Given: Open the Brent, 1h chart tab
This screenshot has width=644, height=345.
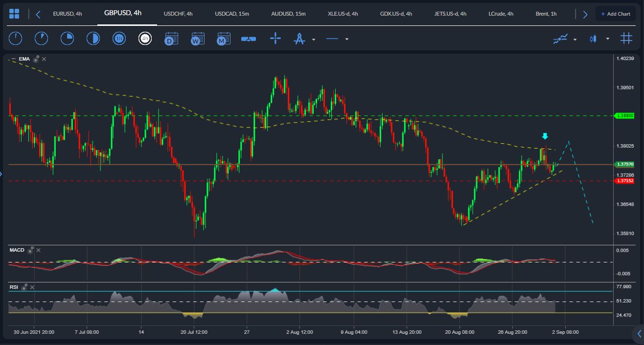Looking at the screenshot, I should pyautogui.click(x=546, y=14).
